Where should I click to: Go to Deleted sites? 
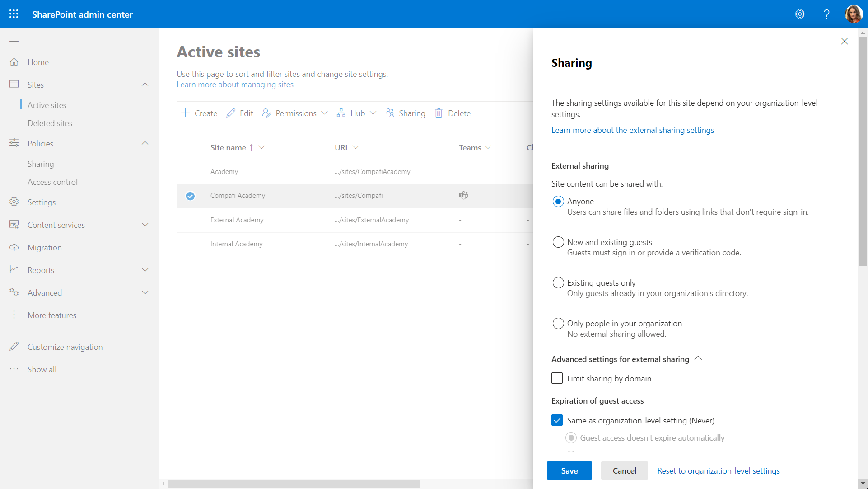coord(50,123)
